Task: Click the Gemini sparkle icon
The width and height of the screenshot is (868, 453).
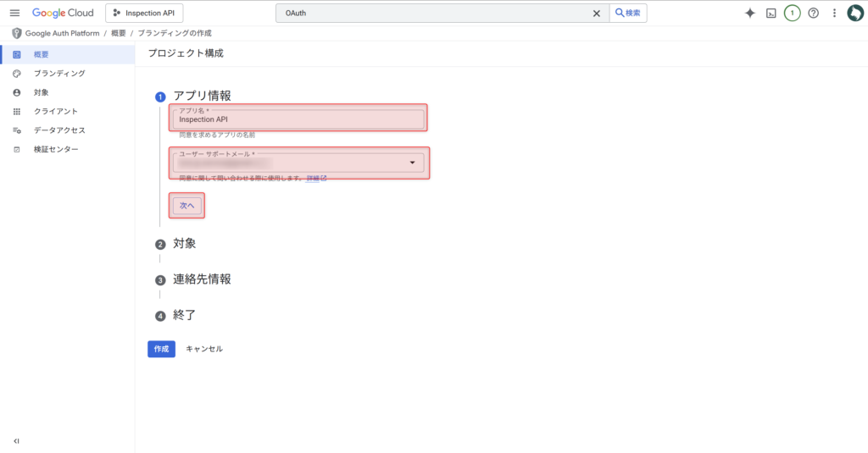Action: [x=749, y=13]
